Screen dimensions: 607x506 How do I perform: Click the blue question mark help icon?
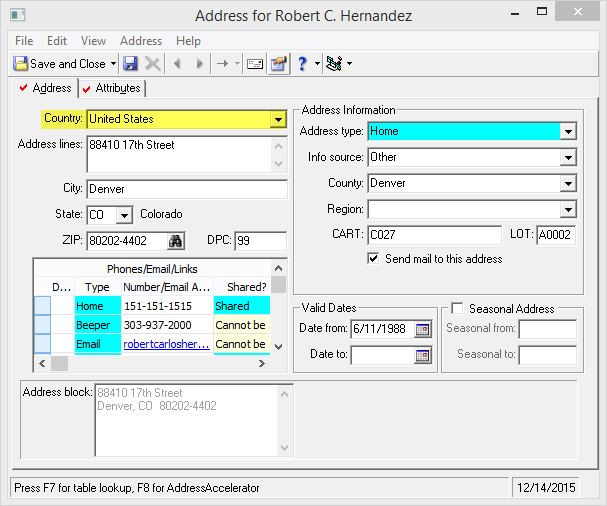(x=302, y=63)
